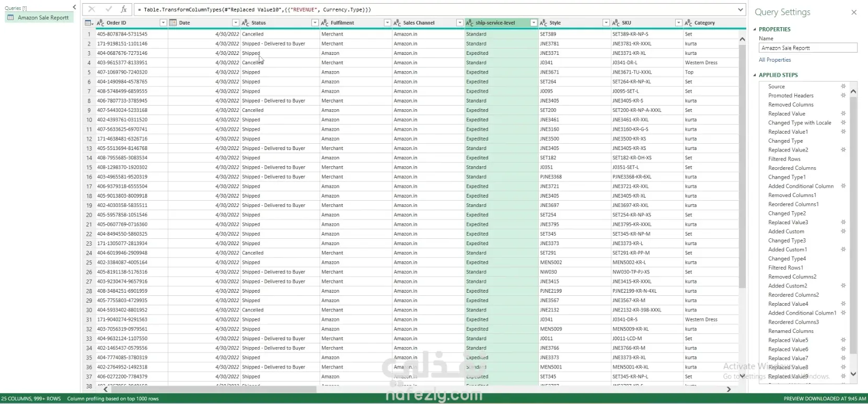
Task: Open settings gear for Added Conditional Column1 step
Action: (x=843, y=313)
